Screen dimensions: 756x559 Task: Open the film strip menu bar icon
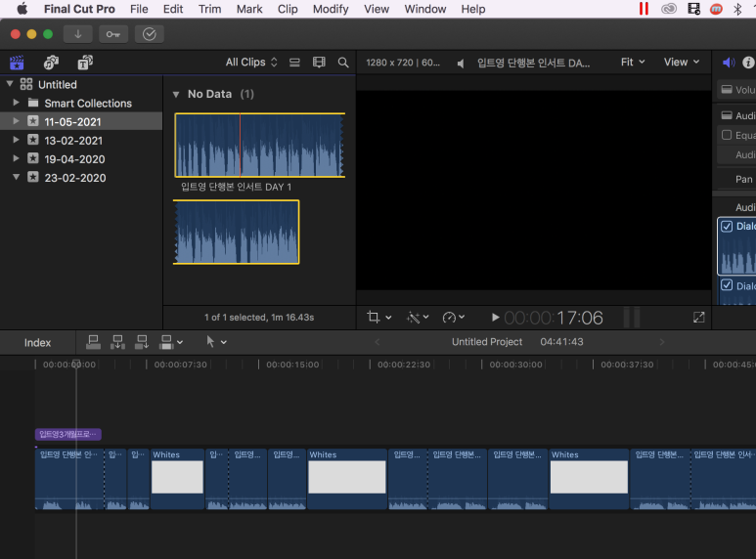[693, 9]
